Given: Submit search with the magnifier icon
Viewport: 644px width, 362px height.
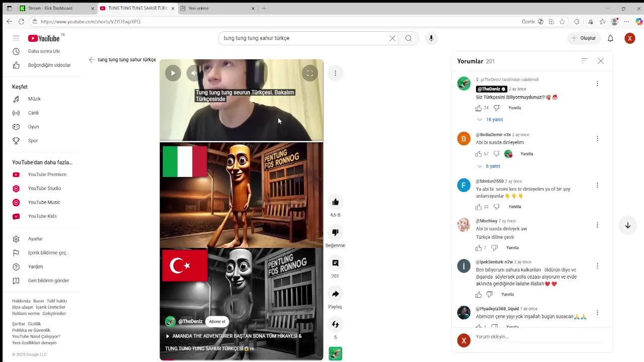Looking at the screenshot, I should 409,38.
